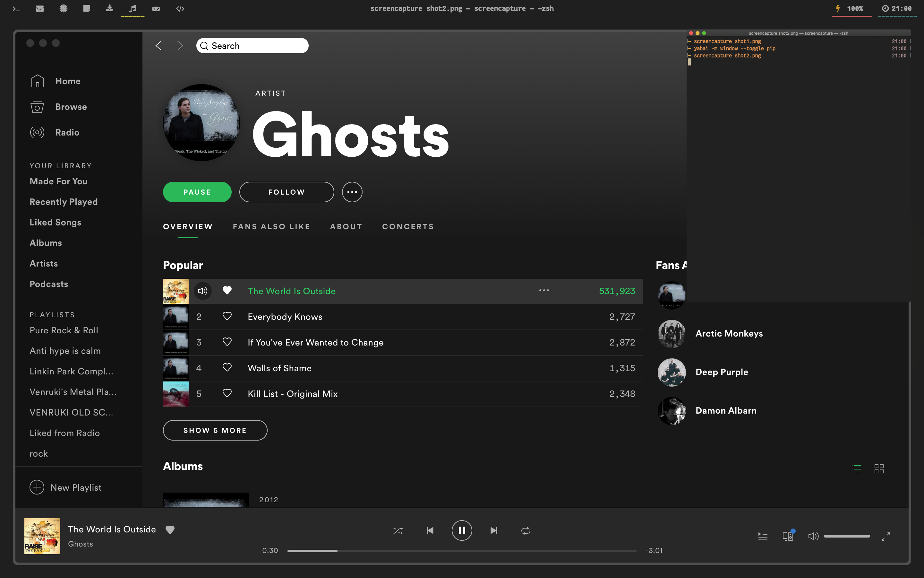Click the mail icon in the top bar
Screen dimensions: 924x578
pyautogui.click(x=40, y=8)
